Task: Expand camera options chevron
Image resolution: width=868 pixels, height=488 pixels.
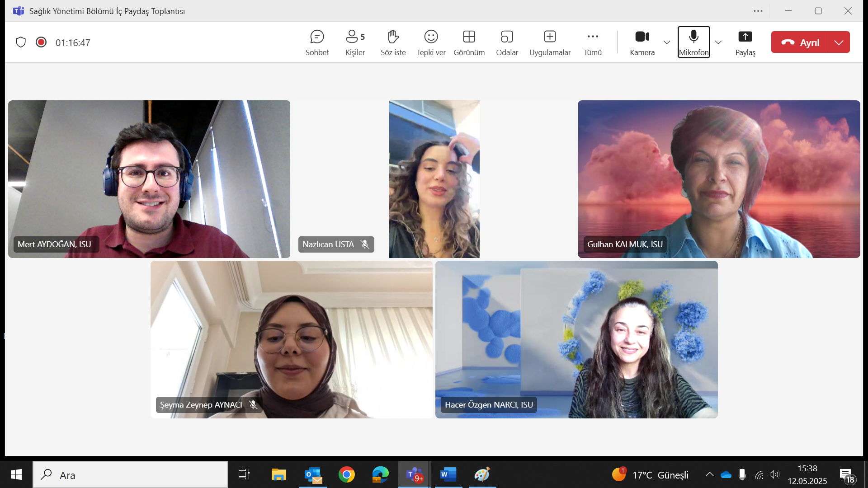Action: pos(667,42)
